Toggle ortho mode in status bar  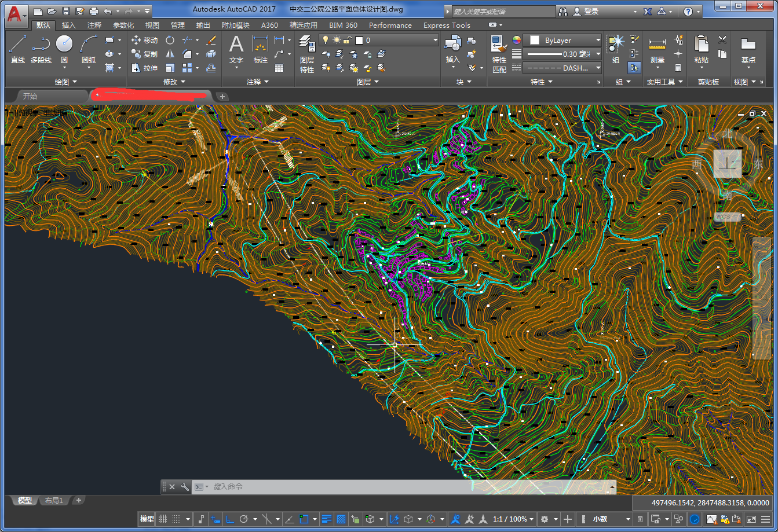[x=230, y=519]
